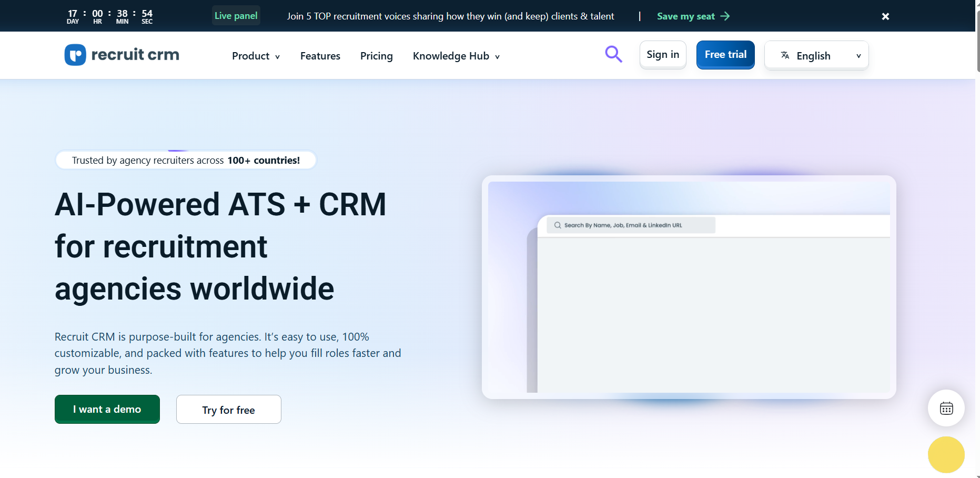The image size is (980, 478).
Task: Click the translate language icon
Action: (785, 55)
